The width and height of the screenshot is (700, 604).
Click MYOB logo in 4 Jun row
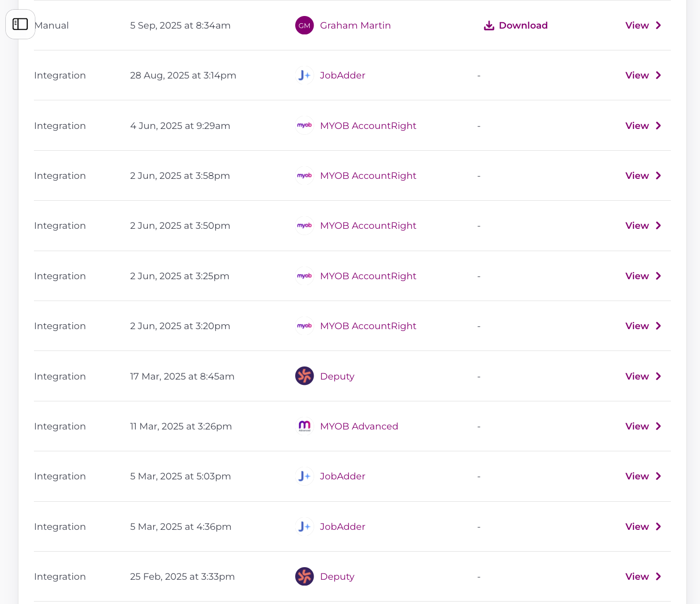304,126
